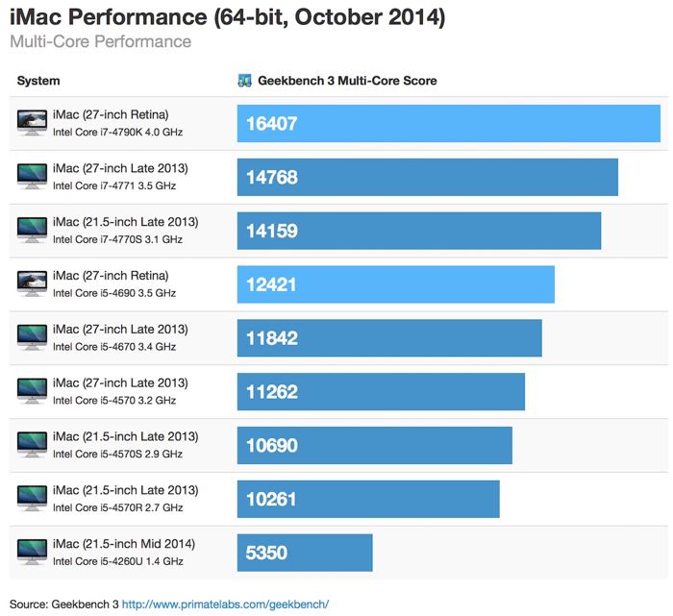Open the primatelabs.com/geekbench link
Image resolution: width=673 pixels, height=616 pixels.
(x=225, y=604)
